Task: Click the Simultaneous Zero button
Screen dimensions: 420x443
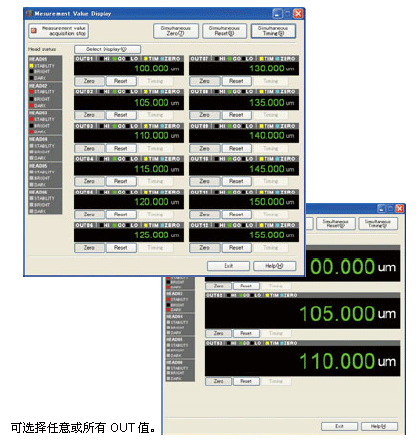Action: pos(176,31)
